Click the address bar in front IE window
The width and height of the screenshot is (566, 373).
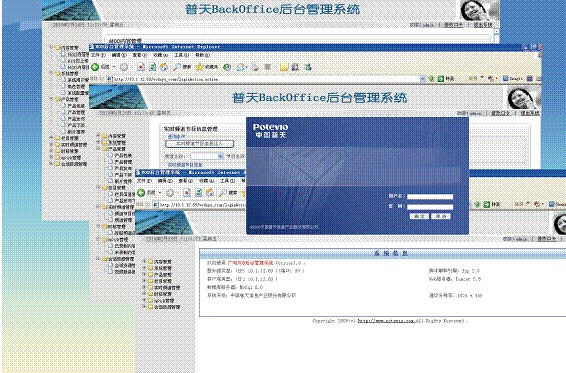200,204
